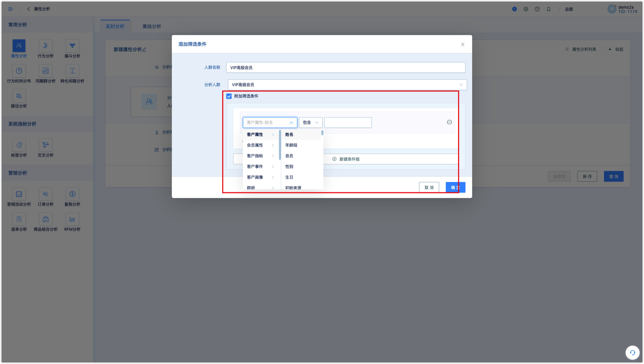Open the 转化间隔分析 icon

point(72,71)
